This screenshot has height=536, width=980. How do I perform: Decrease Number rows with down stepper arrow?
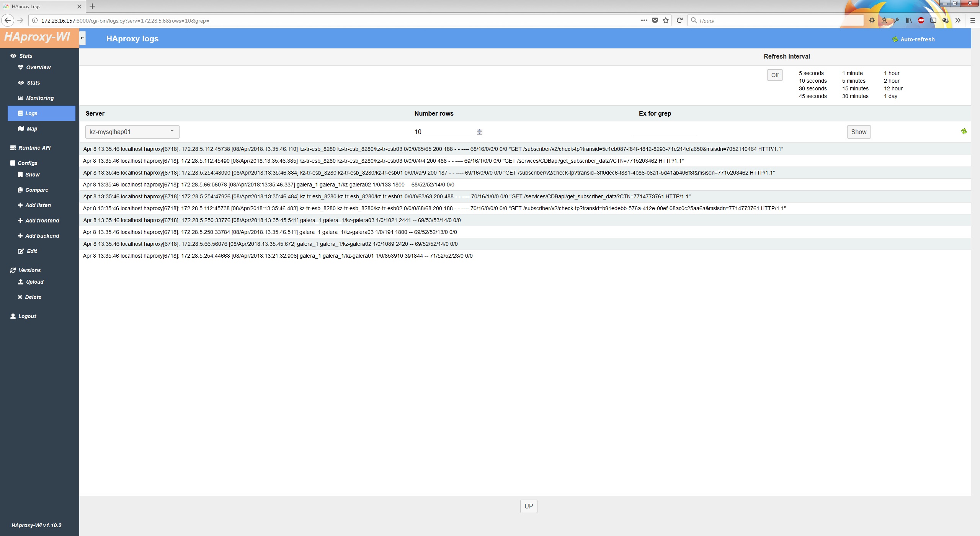pyautogui.click(x=480, y=133)
